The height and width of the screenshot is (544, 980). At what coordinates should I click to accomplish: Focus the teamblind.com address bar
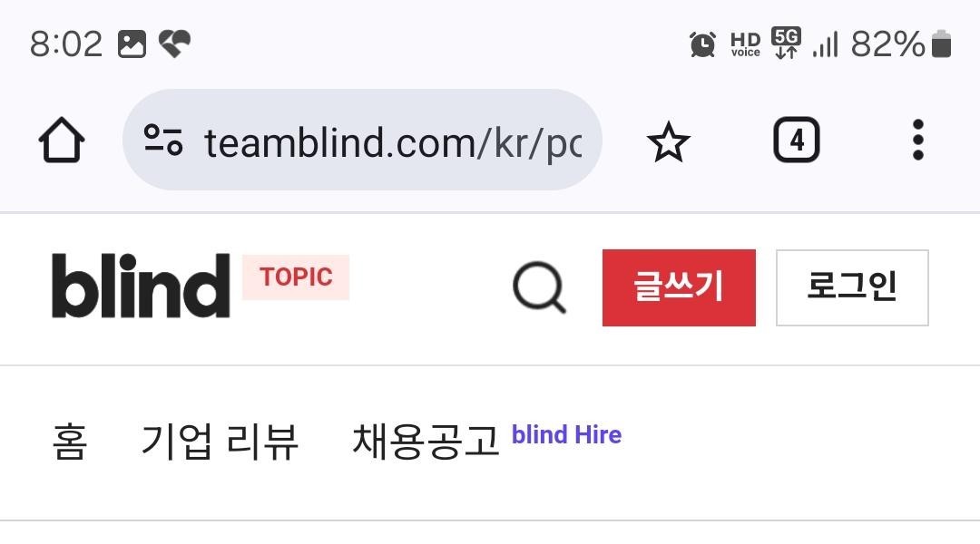390,142
